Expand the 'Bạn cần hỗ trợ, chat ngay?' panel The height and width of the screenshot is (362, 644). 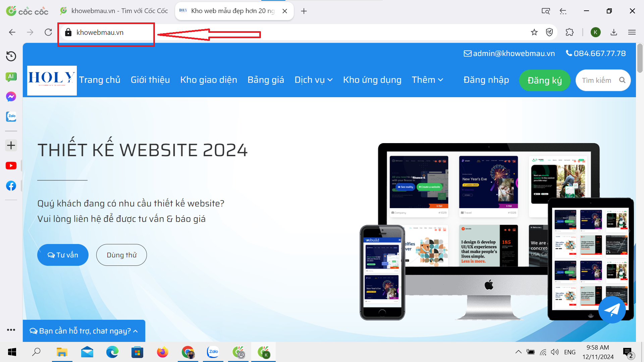(x=84, y=331)
